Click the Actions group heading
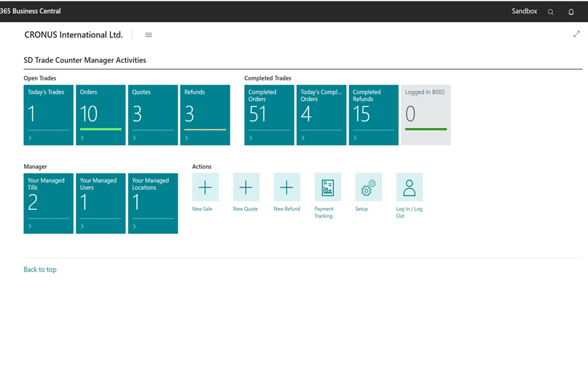This screenshot has height=368, width=588. click(202, 166)
